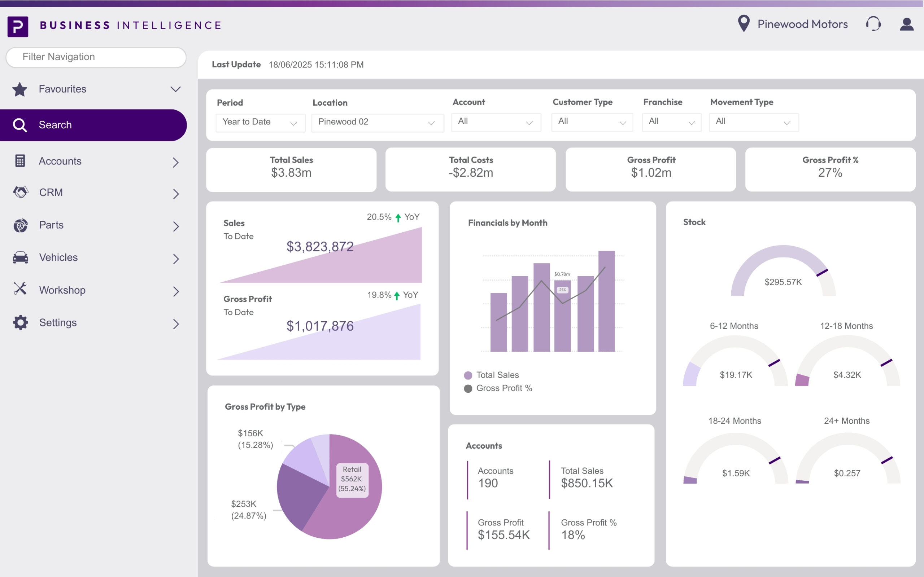Image resolution: width=924 pixels, height=577 pixels.
Task: Click the Workshop tools icon
Action: (20, 289)
